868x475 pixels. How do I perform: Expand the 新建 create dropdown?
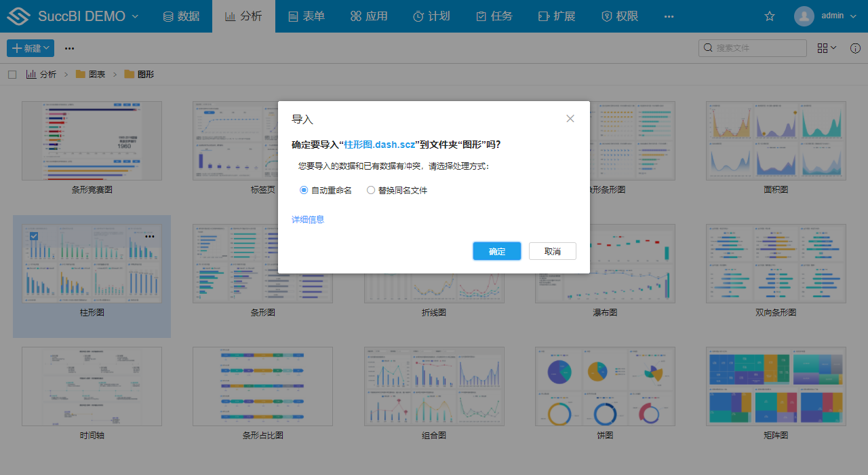click(30, 47)
